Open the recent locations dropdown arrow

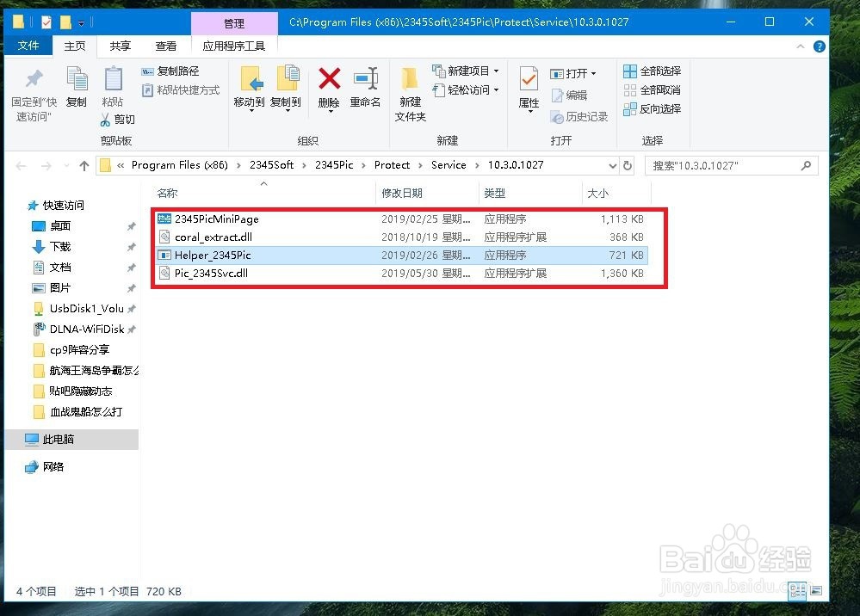67,165
